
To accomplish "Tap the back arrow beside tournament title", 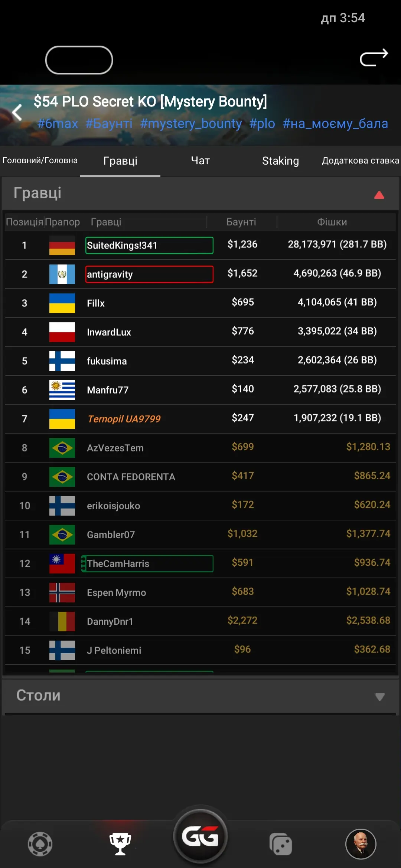I will click(17, 112).
